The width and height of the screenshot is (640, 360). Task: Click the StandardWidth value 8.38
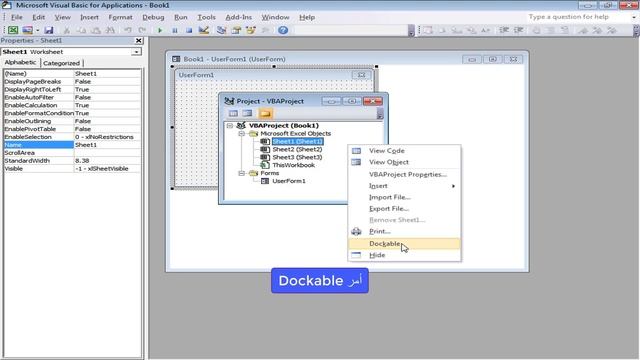point(107,160)
